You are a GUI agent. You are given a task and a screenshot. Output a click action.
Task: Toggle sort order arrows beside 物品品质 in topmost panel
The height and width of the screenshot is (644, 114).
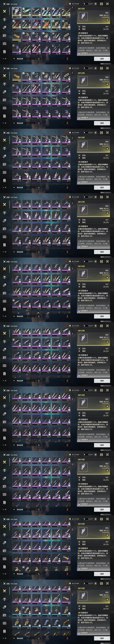[x=39, y=59]
